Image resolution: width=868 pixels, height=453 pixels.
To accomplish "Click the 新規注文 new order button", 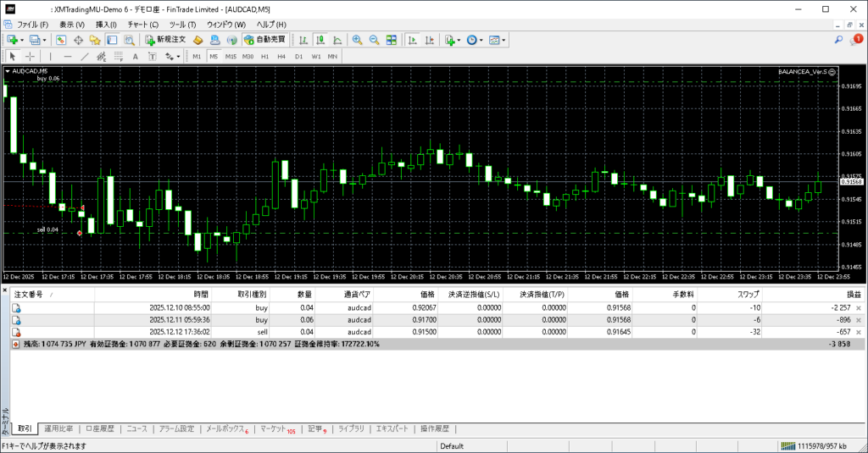I will click(164, 40).
